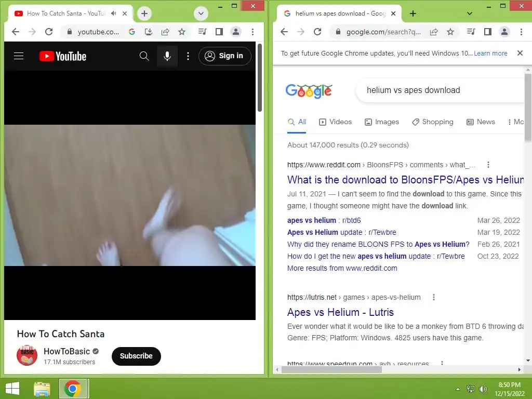
Task: Toggle side panel in Google window
Action: [487, 32]
